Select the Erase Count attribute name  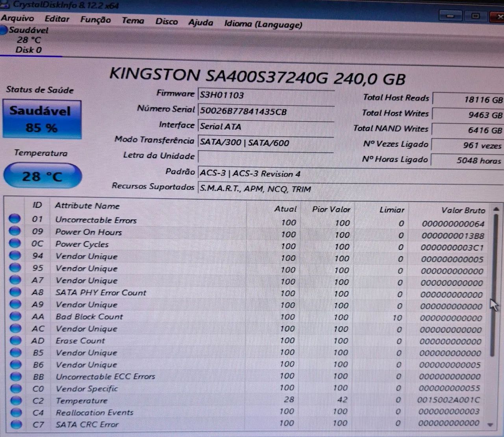(x=80, y=341)
